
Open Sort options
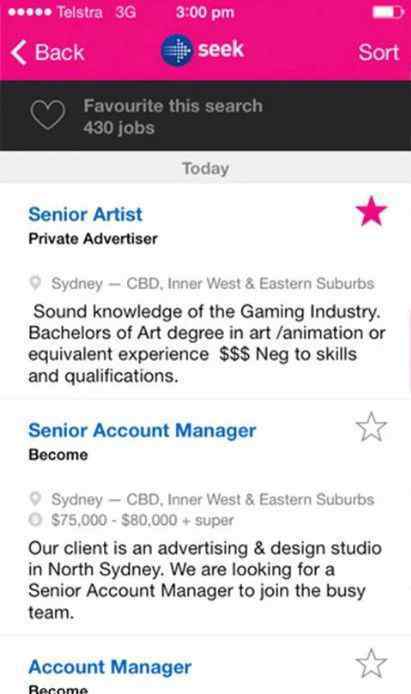coord(379,52)
